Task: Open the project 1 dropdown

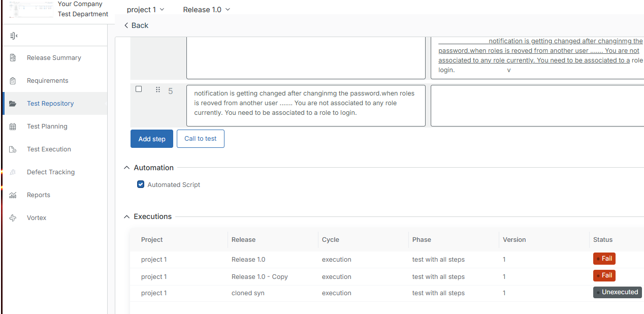Action: pos(146,10)
